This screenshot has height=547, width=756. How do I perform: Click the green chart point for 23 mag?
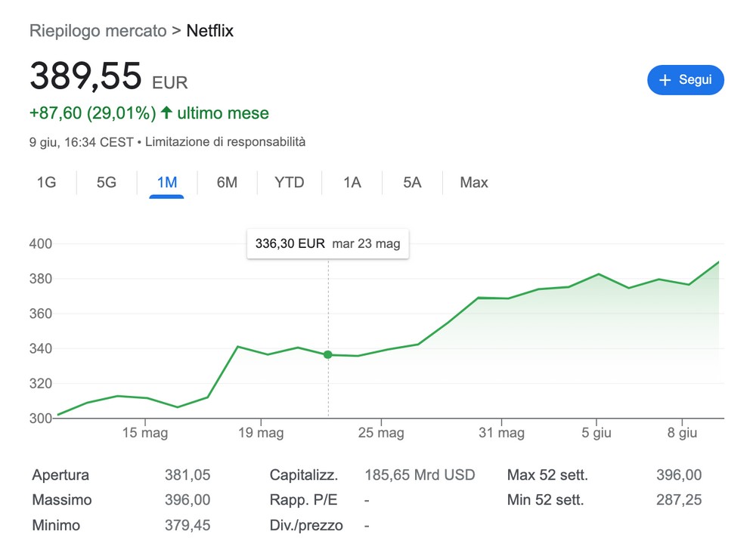[328, 354]
